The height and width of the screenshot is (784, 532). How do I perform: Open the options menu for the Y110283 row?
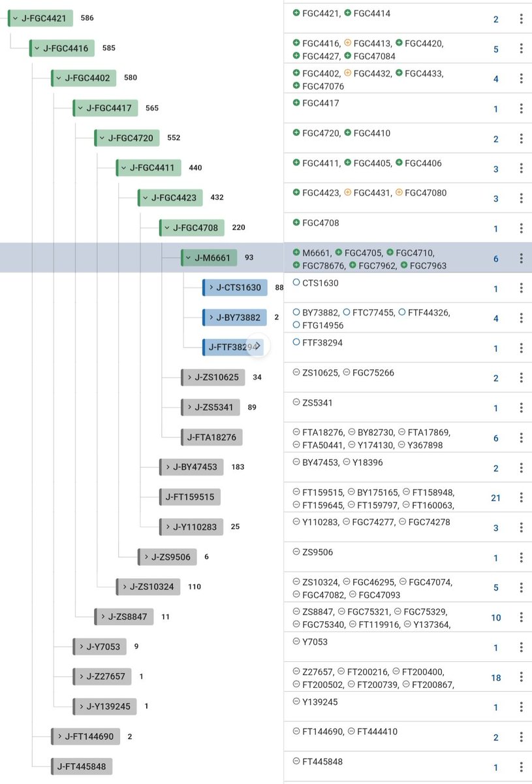coord(521,527)
